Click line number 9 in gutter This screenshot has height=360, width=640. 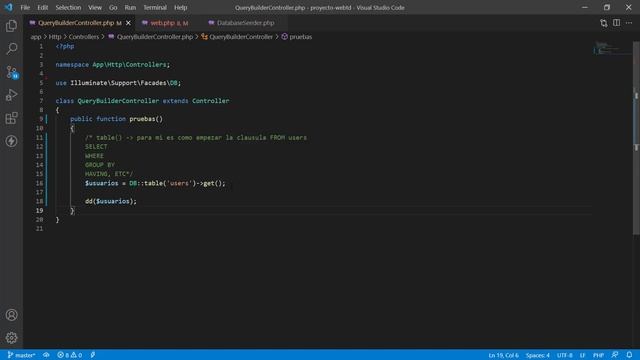point(41,119)
